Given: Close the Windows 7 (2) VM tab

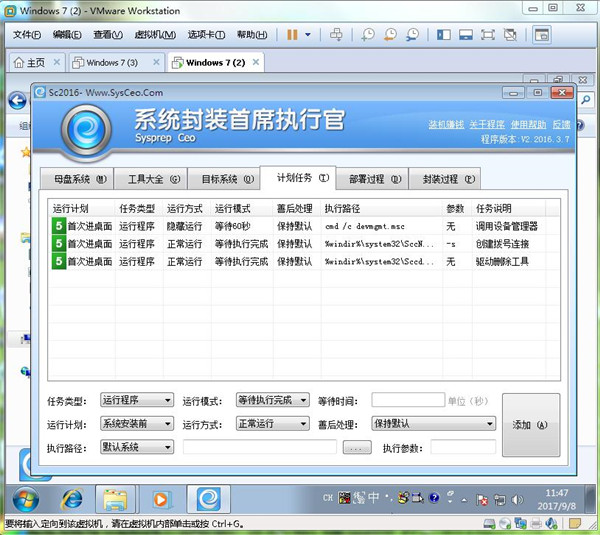Looking at the screenshot, I should pos(256,62).
